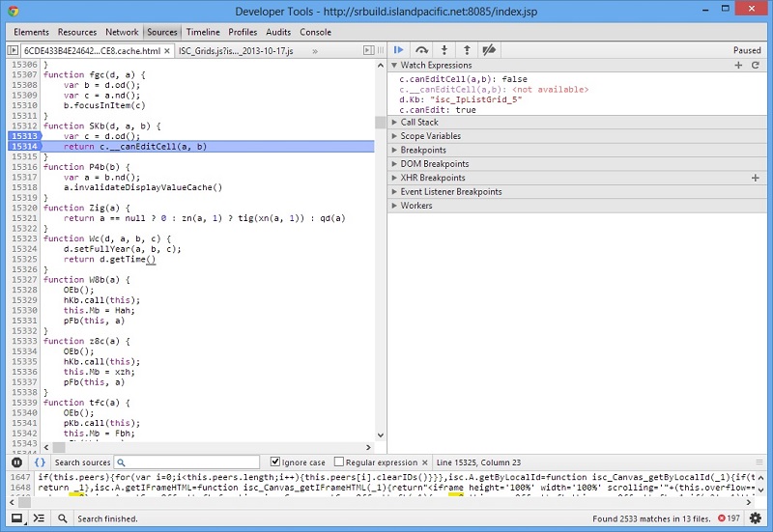Refresh the watch expressions
Image resolution: width=773 pixels, height=532 pixels.
(x=755, y=65)
